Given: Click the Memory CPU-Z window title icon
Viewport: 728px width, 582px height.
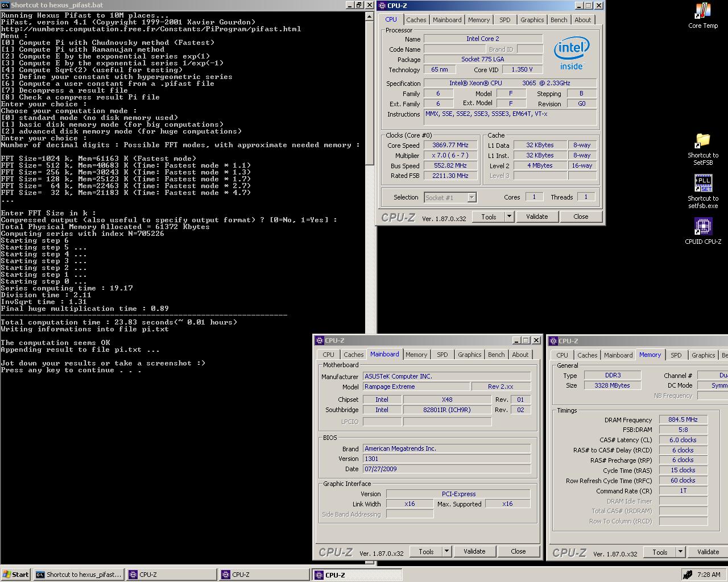Looking at the screenshot, I should click(553, 341).
